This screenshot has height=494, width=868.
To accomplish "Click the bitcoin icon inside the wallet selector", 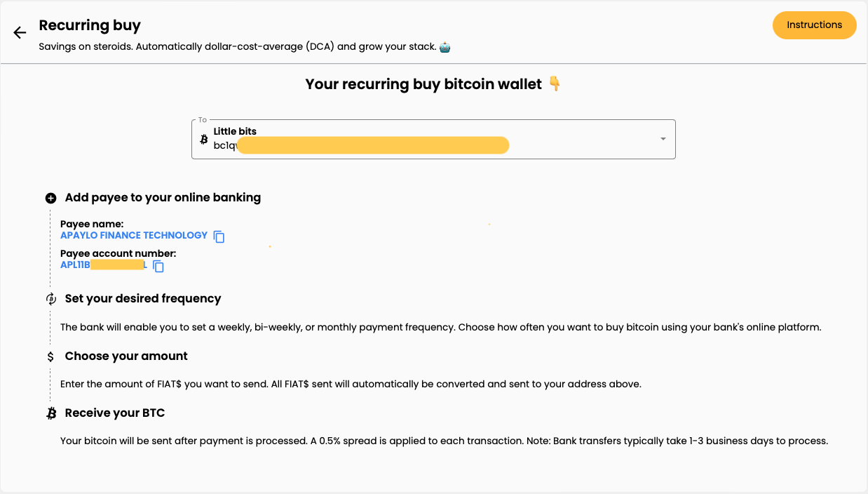I will 204,139.
